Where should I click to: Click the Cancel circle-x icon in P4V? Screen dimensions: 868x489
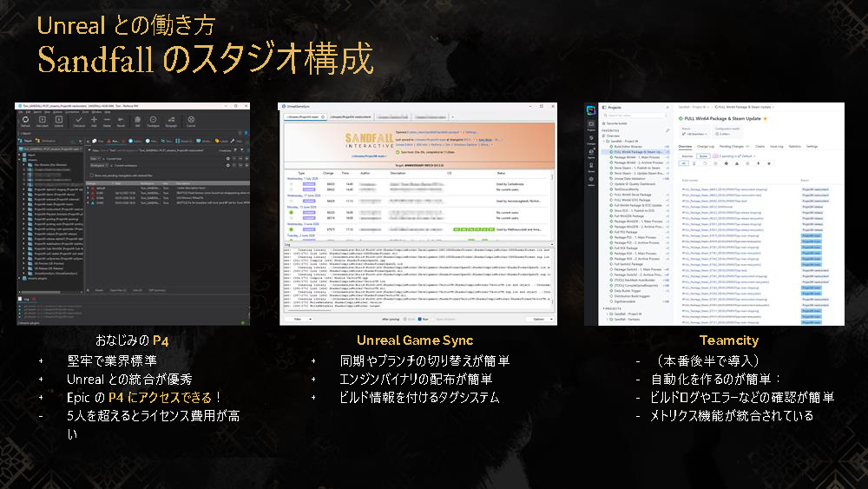[191, 120]
